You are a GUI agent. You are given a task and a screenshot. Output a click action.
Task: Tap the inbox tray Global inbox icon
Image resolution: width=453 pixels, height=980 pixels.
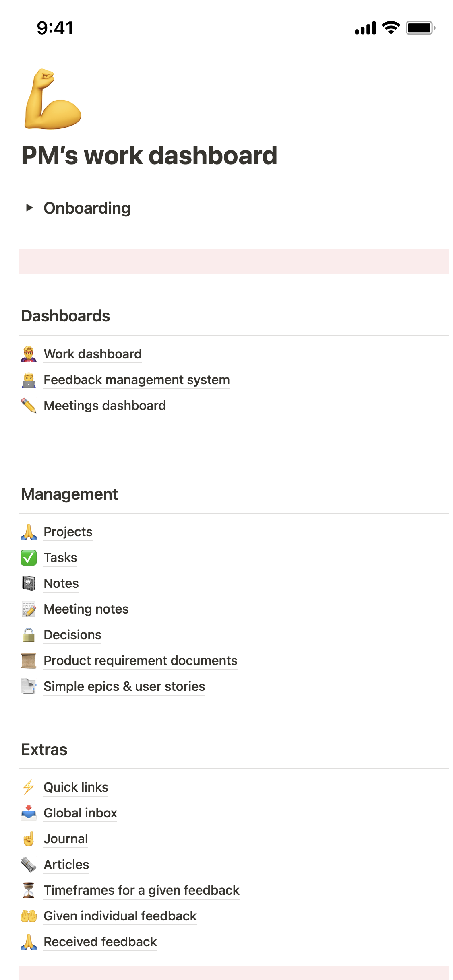point(29,813)
